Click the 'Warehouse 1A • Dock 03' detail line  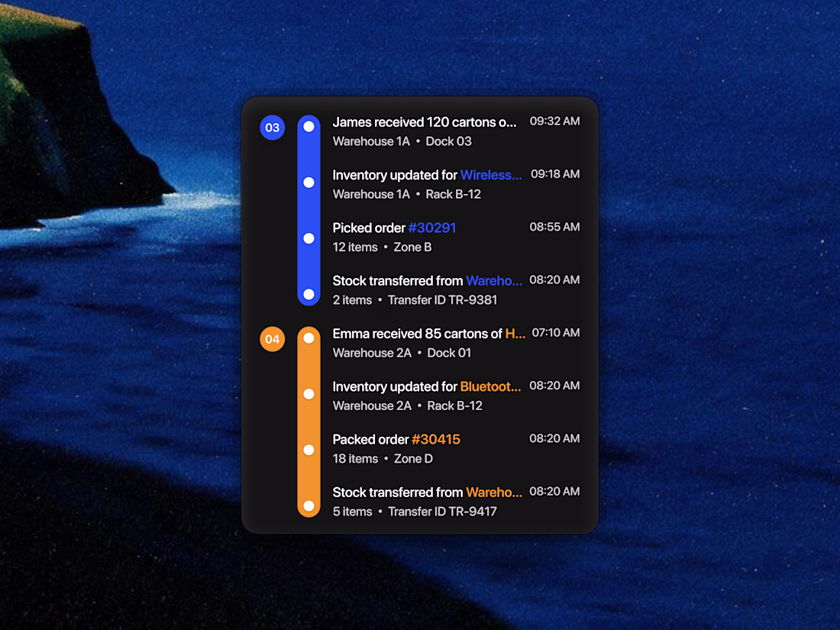tap(402, 141)
